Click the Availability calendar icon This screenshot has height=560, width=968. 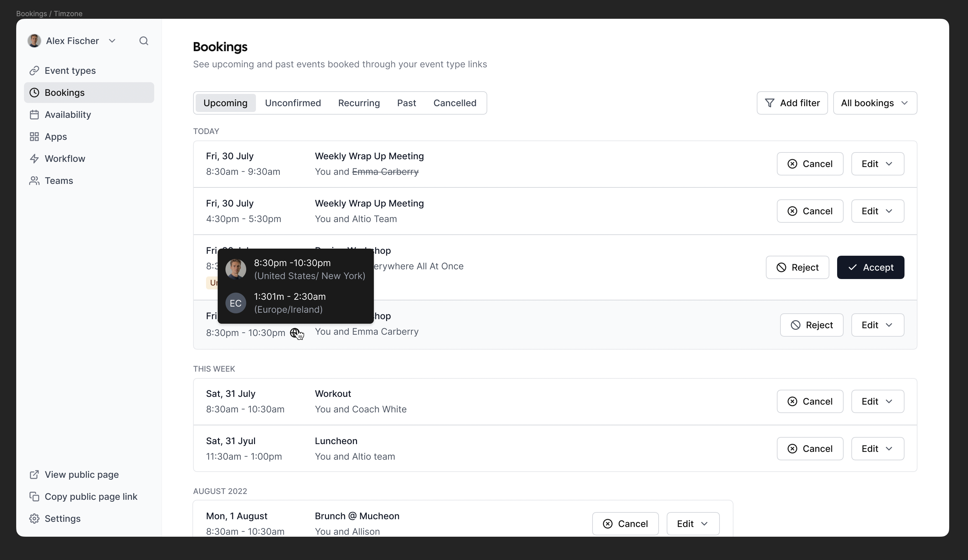click(34, 114)
